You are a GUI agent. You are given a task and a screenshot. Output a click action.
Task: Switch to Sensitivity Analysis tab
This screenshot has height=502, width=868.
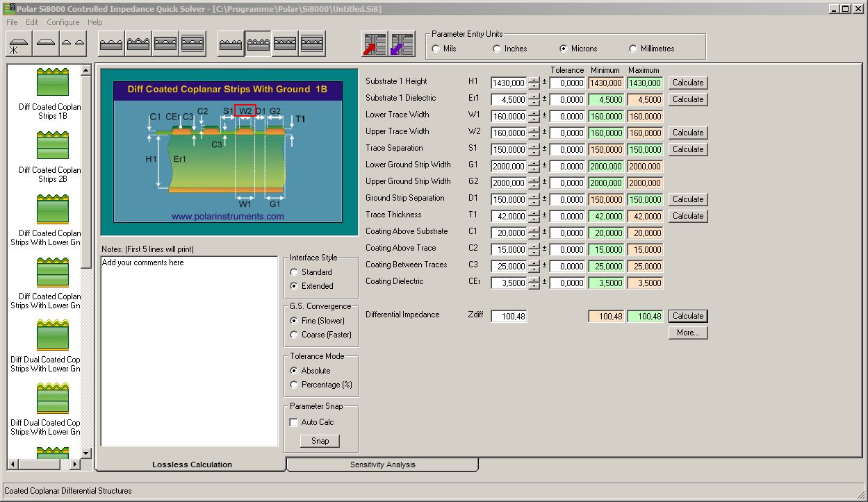coord(382,465)
